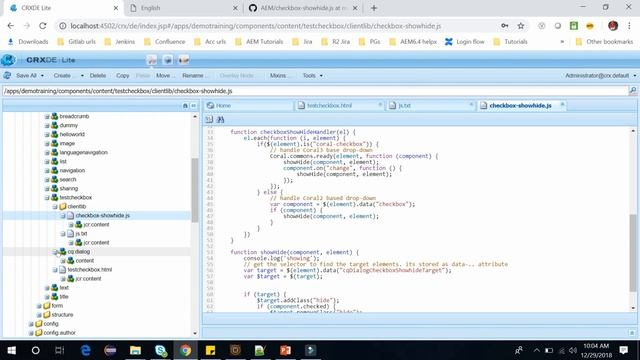Click the tree panel home icon

(185, 106)
